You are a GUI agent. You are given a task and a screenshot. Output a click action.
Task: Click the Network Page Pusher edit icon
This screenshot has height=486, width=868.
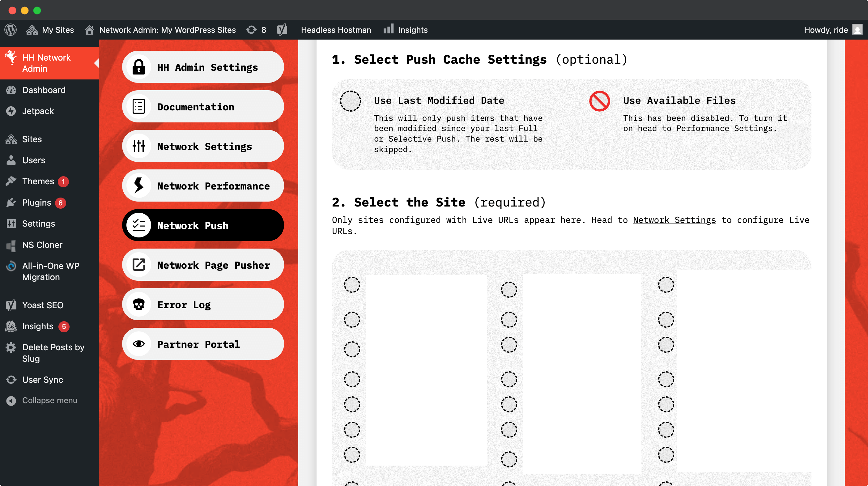click(x=138, y=265)
